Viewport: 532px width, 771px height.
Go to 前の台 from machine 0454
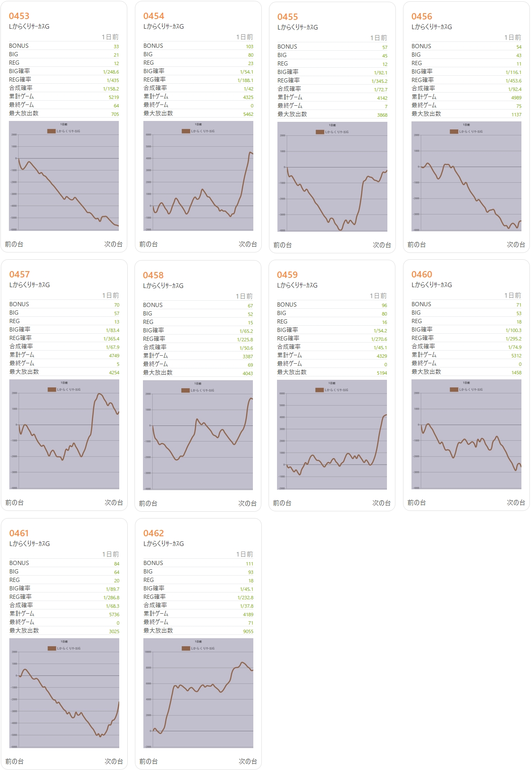click(148, 244)
